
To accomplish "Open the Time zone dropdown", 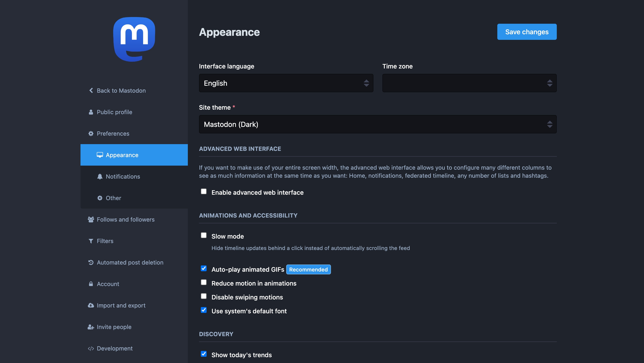I will click(x=469, y=83).
